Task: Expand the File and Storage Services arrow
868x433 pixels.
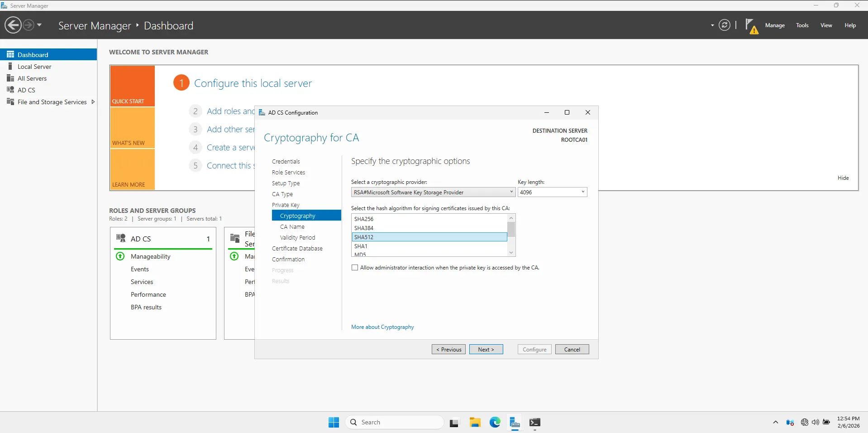Action: click(93, 102)
